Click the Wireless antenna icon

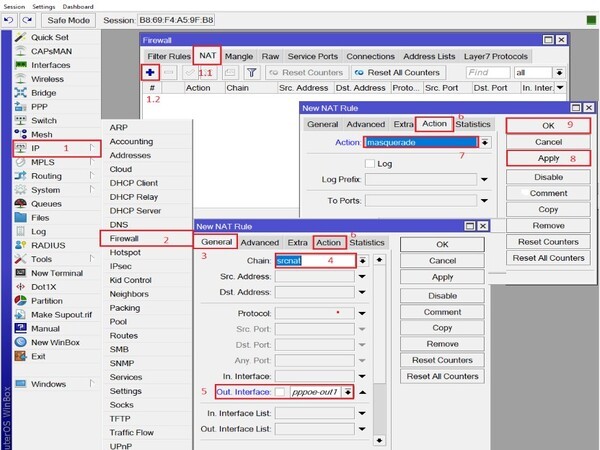coord(20,79)
